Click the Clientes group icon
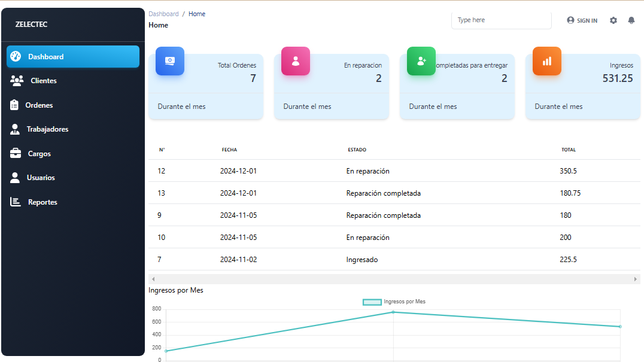Image resolution: width=644 pixels, height=362 pixels. pyautogui.click(x=17, y=80)
